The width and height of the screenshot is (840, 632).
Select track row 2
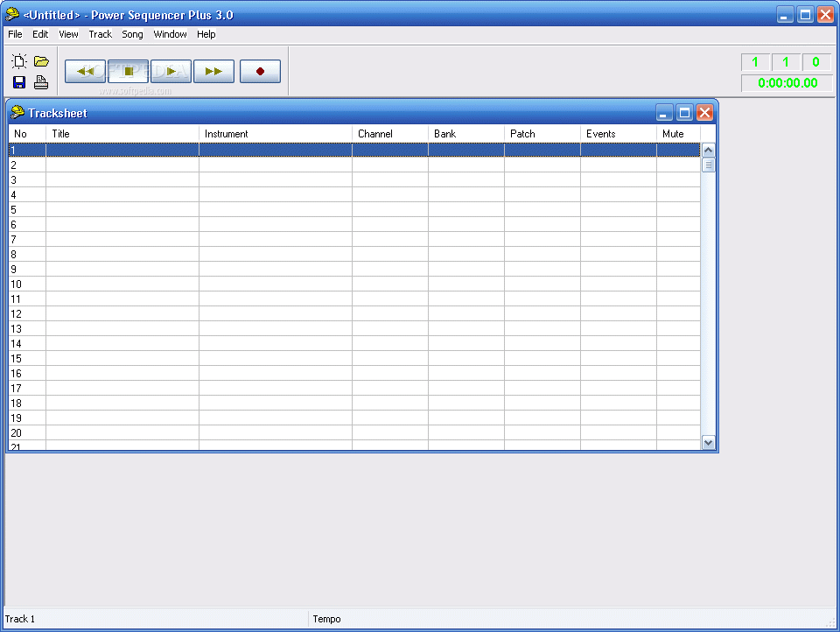click(354, 165)
